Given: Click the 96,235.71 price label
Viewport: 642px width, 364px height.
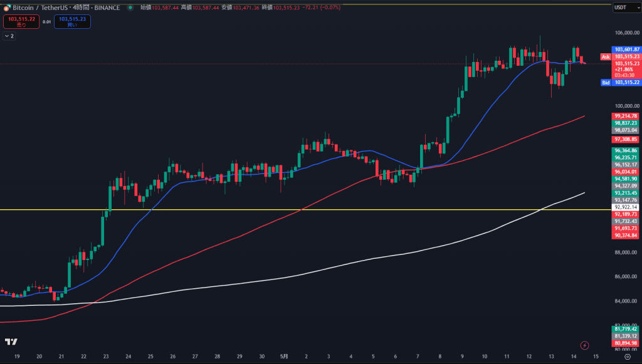Looking at the screenshot, I should point(626,157).
